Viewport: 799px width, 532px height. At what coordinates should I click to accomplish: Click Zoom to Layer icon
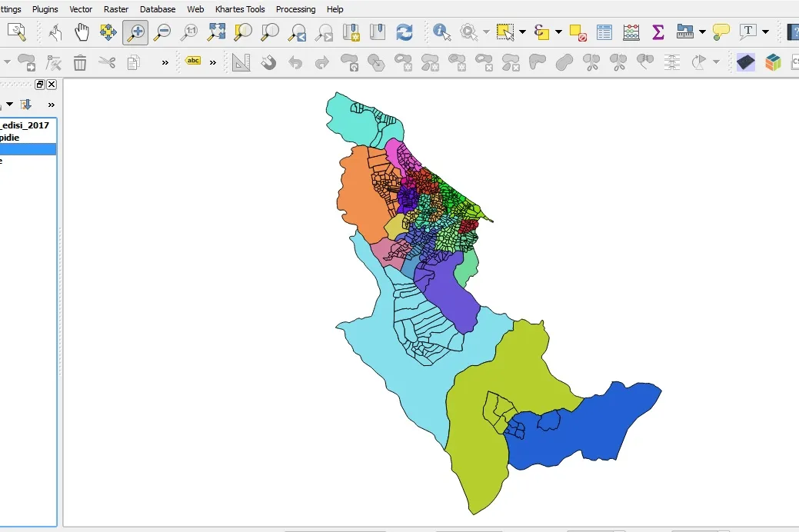(270, 32)
